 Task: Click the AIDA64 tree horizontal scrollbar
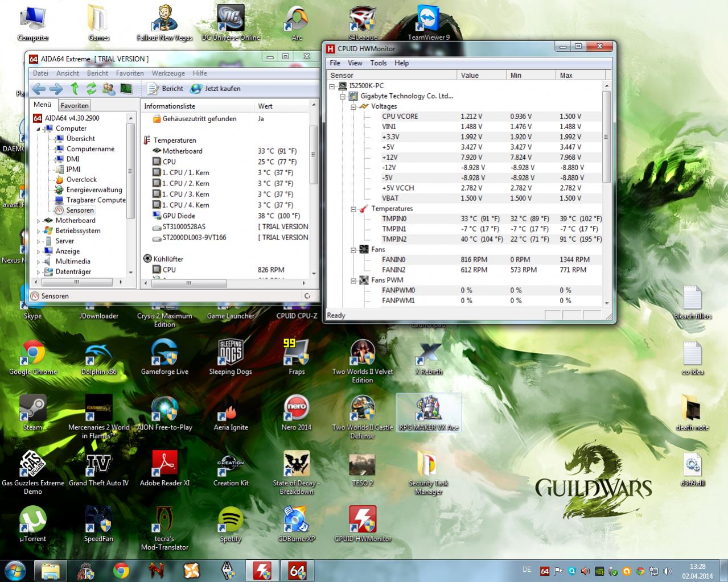click(77, 282)
